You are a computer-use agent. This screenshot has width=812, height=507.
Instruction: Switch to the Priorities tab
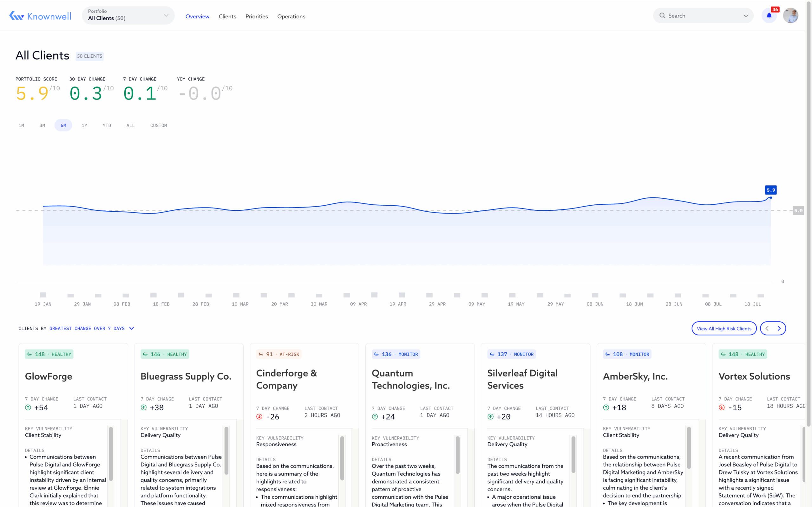[x=256, y=16]
